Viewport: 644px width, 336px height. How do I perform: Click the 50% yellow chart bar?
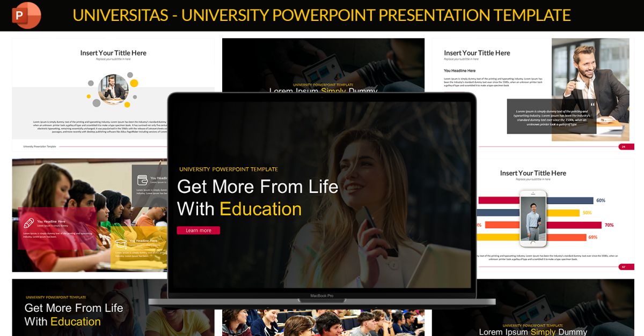tap(563, 213)
